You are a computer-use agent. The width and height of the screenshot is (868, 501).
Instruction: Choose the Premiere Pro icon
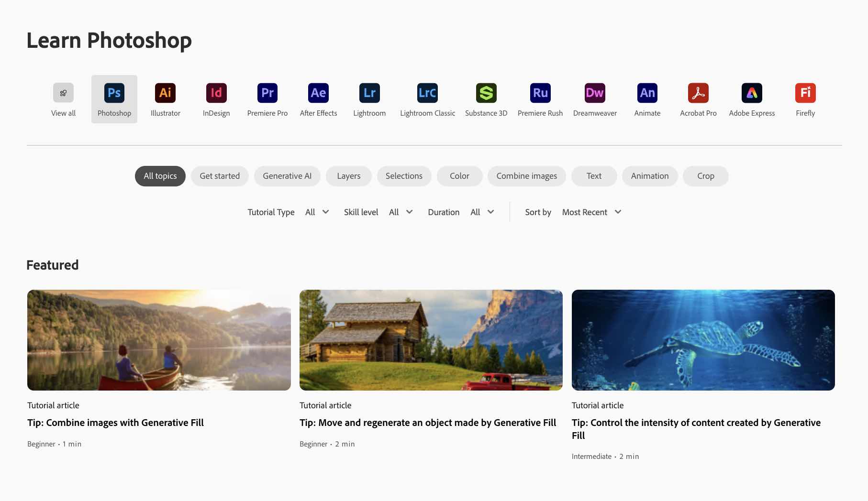(267, 93)
